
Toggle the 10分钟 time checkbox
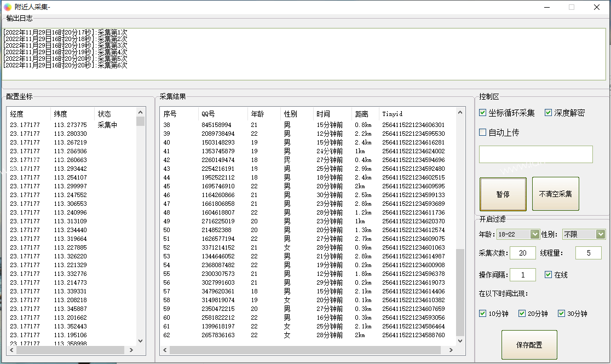pos(482,313)
